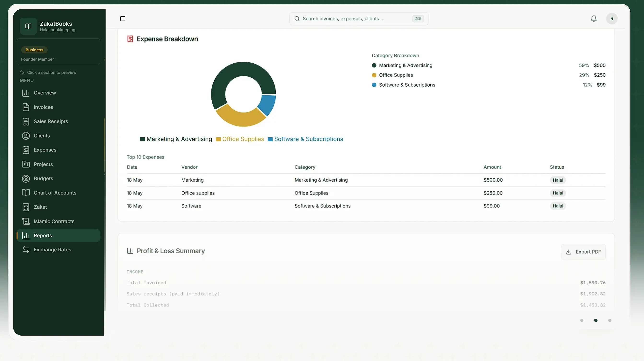Open Sales Receipts page
Image resolution: width=644 pixels, height=361 pixels.
coord(59,121)
